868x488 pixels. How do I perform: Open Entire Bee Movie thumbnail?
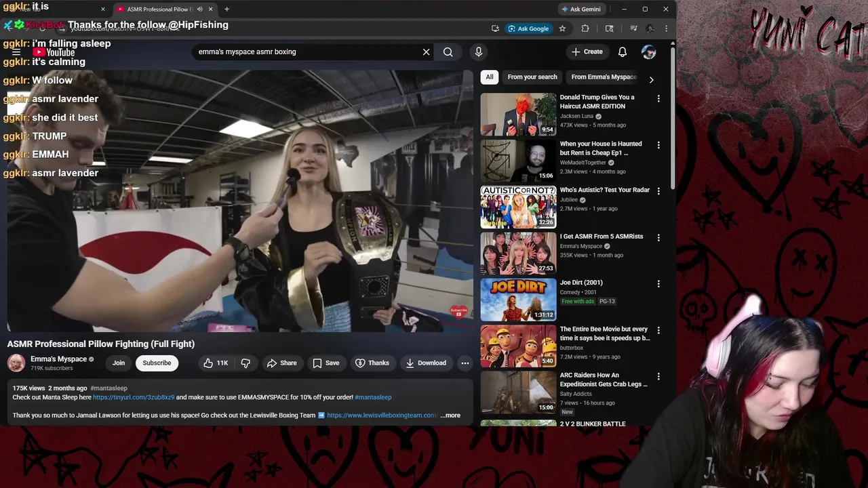(x=518, y=346)
